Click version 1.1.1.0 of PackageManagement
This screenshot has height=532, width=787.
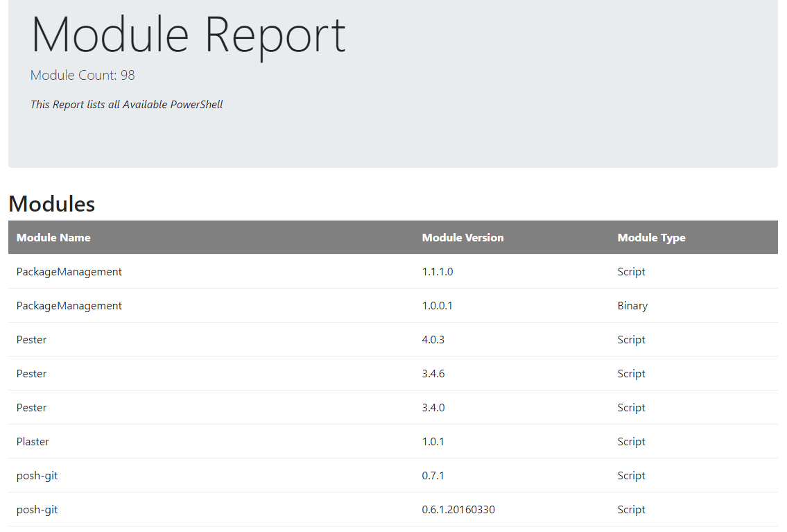pyautogui.click(x=437, y=272)
